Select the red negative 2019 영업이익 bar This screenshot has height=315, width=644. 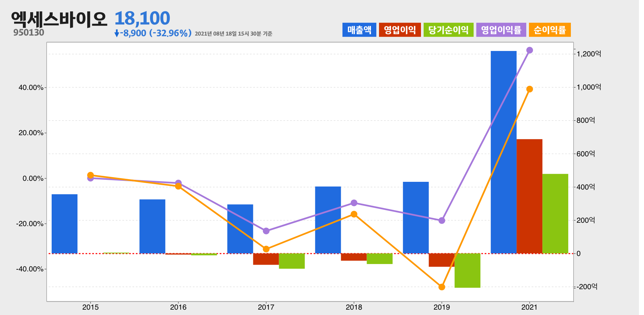coord(441,260)
